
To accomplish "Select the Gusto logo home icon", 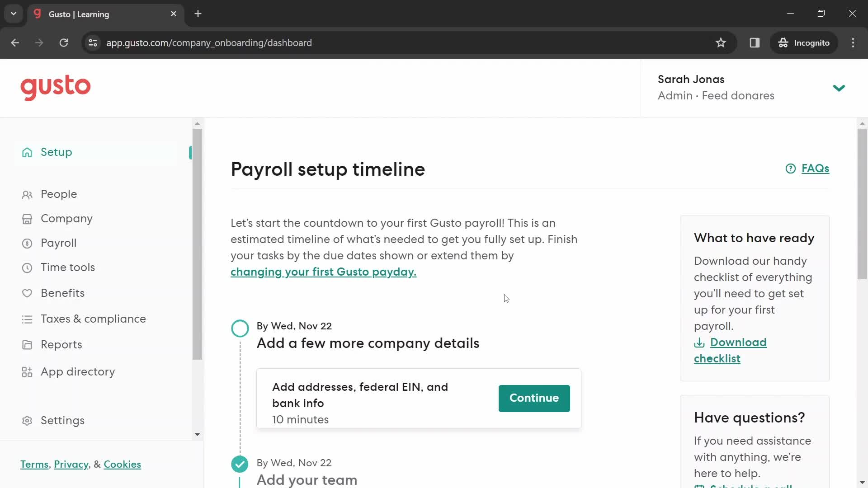I will pyautogui.click(x=55, y=88).
